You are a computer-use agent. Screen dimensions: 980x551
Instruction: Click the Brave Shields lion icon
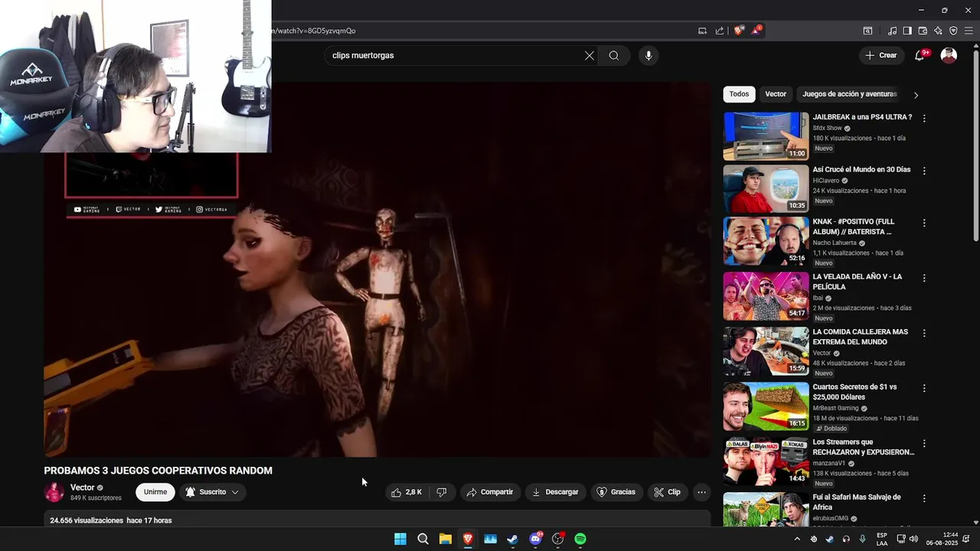coord(739,31)
